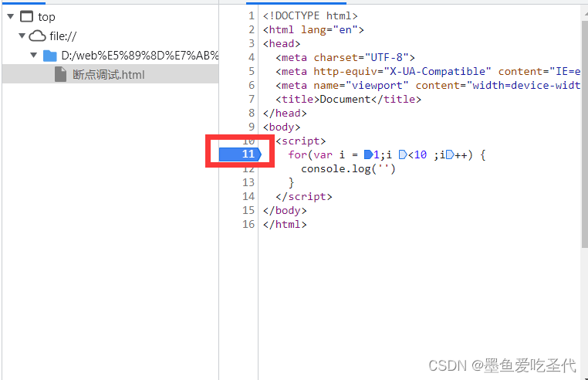Select the D:/web%E5%89%8D folder row
Screen dimensions: 588x380
[110, 56]
